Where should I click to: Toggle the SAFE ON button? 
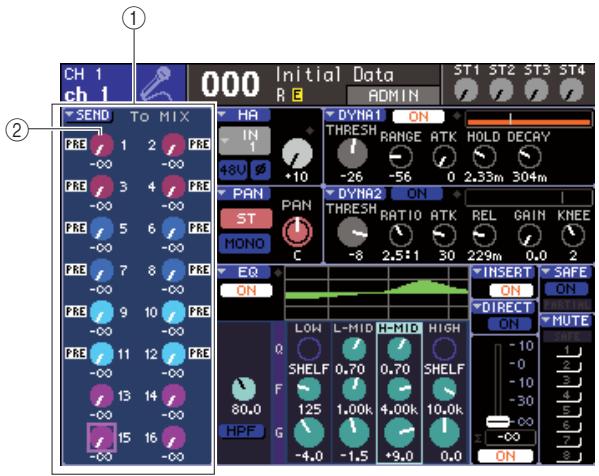coord(566,289)
